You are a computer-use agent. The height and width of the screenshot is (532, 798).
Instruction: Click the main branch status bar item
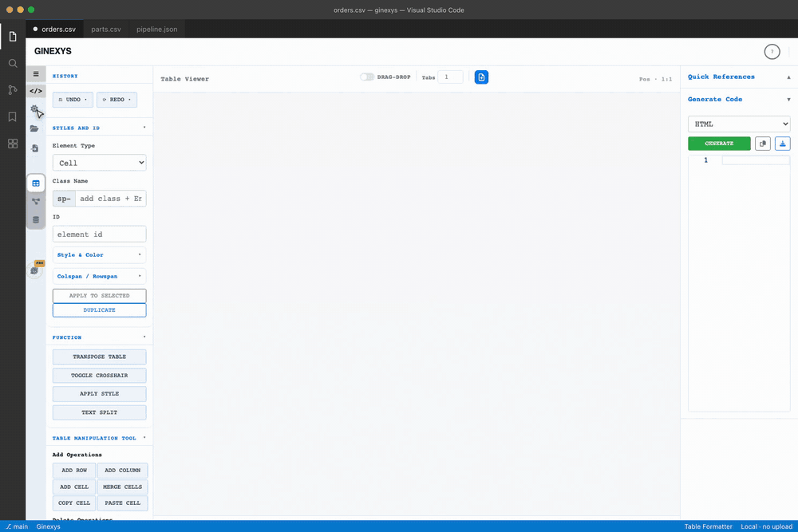tap(17, 526)
